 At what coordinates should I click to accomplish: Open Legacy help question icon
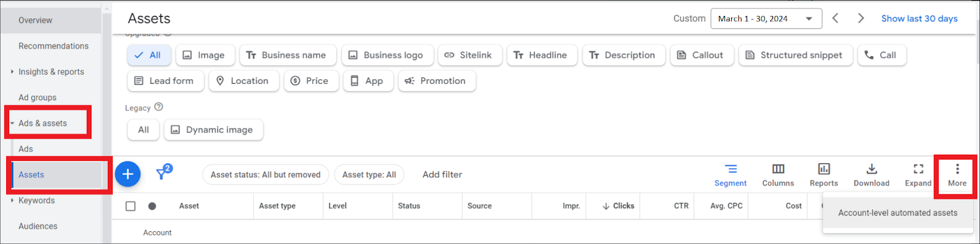pos(159,107)
